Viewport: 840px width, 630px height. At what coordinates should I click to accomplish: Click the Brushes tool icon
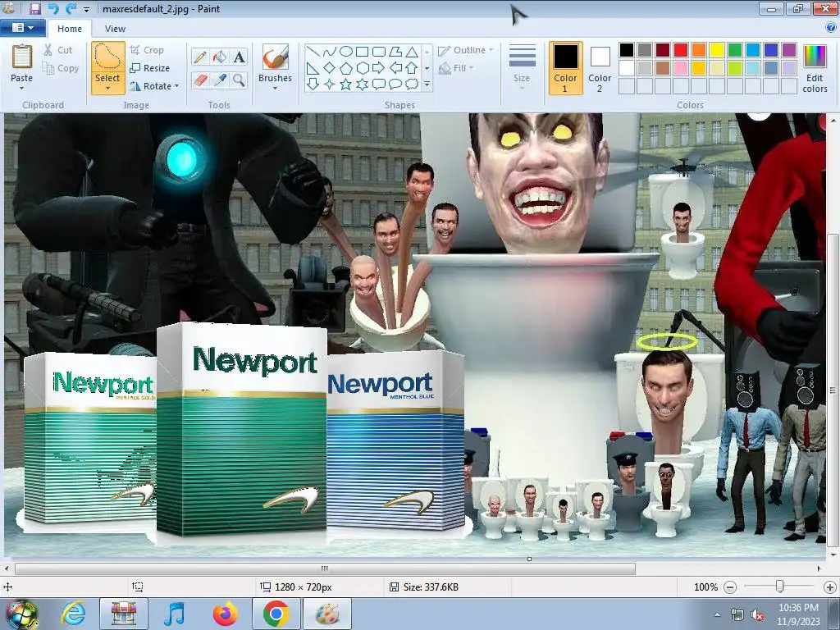coord(276,57)
